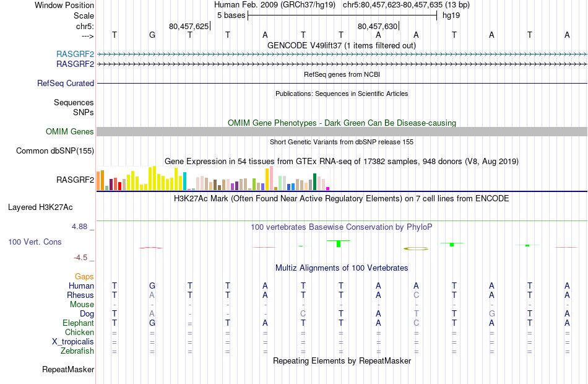588x384 pixels.
Task: Click the Dog row's gray G base
Action: click(491, 313)
